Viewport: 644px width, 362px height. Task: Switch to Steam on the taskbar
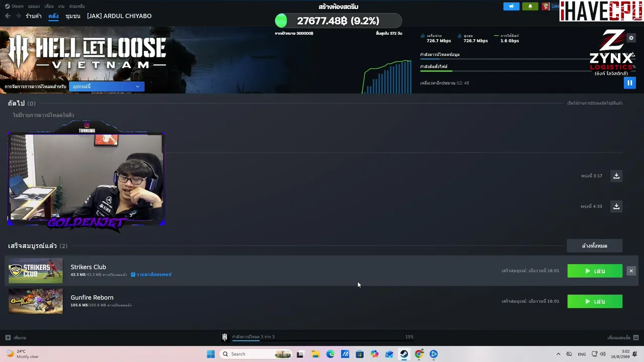click(x=404, y=354)
